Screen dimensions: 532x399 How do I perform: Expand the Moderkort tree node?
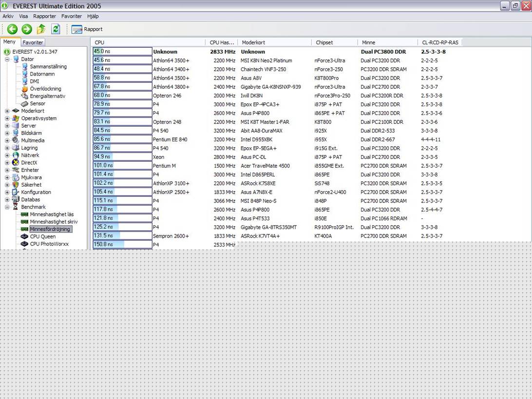click(x=7, y=111)
